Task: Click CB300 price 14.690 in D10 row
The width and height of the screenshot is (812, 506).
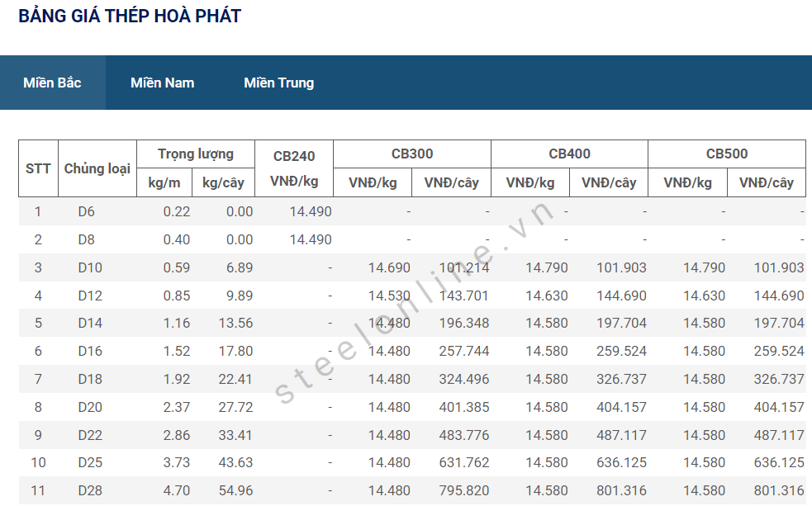Action: 389,267
